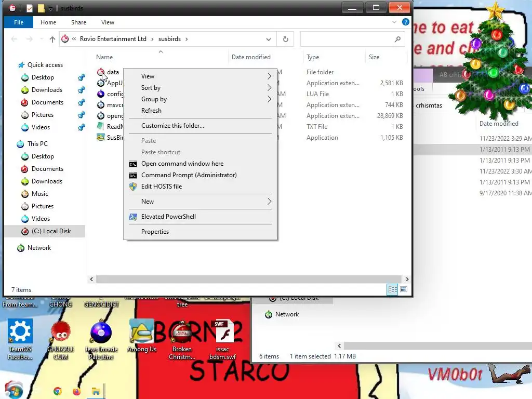Launch Elevated PowerShell from context menu
Viewport: 532px width, 399px height.
(200, 217)
